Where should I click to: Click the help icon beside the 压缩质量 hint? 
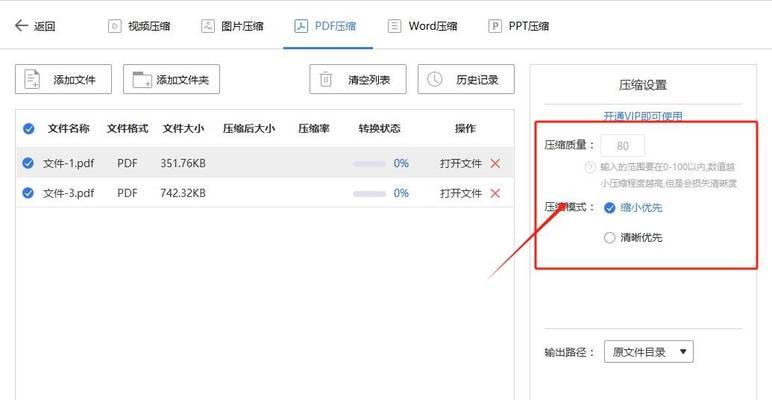tap(589, 167)
